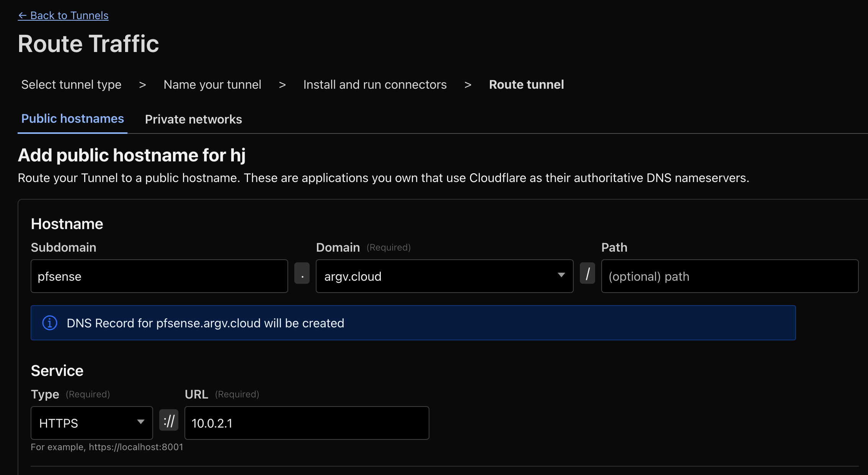The width and height of the screenshot is (868, 475).
Task: Click the info icon in the DNS Record banner
Action: [x=49, y=323]
